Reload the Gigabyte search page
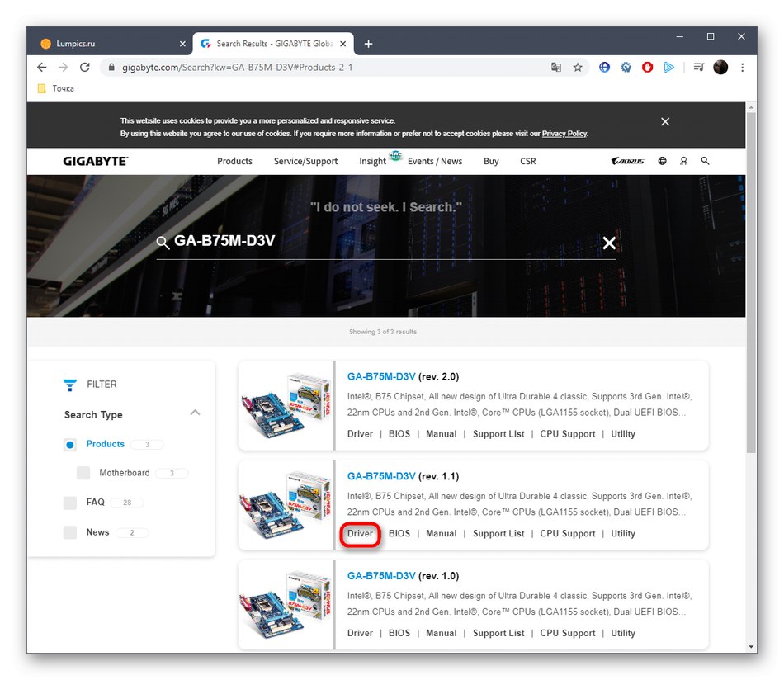The width and height of the screenshot is (784, 680). (x=84, y=68)
